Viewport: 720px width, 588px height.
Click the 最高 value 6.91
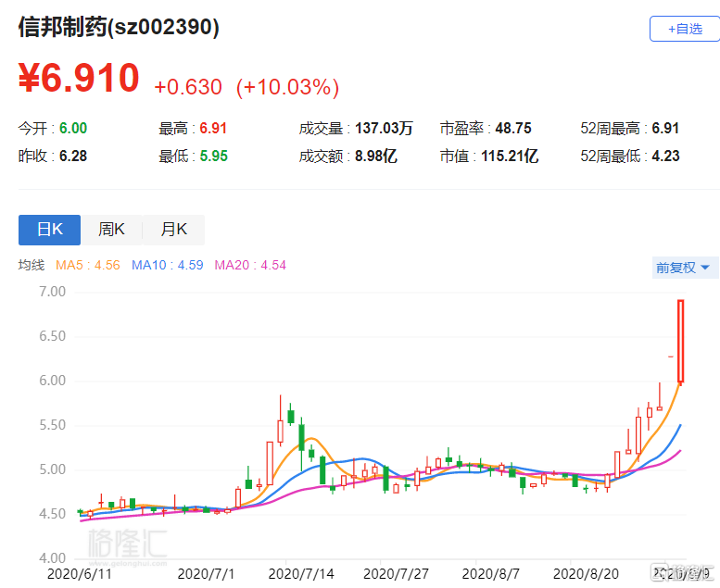click(x=213, y=129)
